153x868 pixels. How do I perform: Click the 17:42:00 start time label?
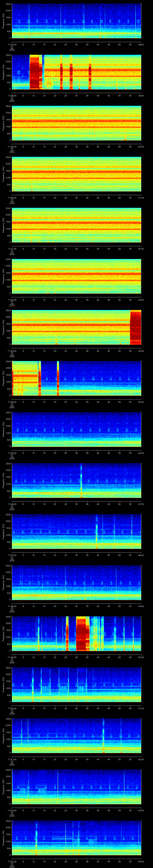12,300
